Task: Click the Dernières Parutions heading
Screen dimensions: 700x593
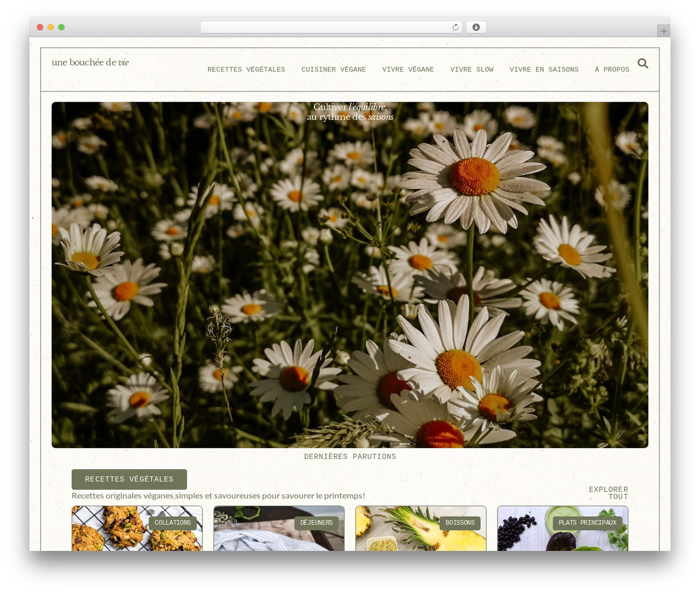Action: (350, 456)
